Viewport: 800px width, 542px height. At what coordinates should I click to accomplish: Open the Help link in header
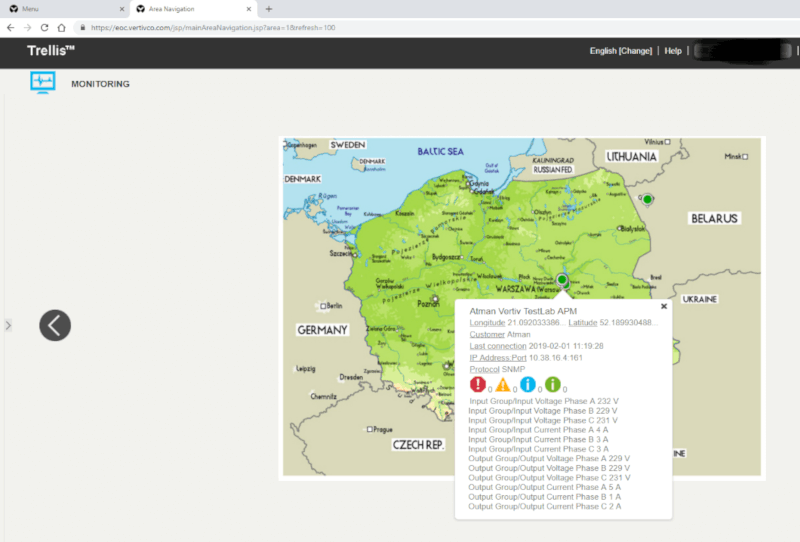pos(673,51)
